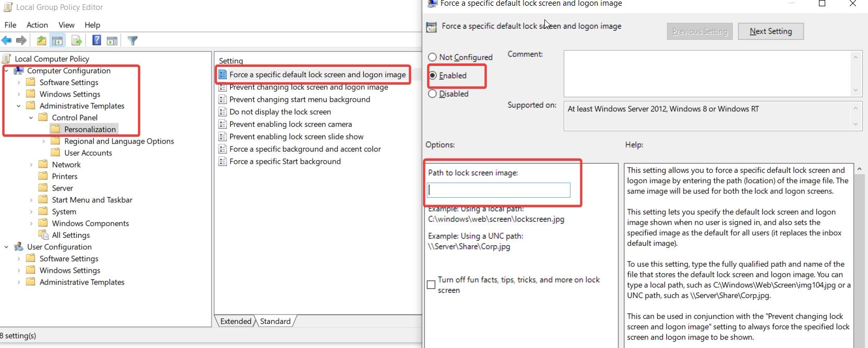This screenshot has height=348, width=868.
Task: Click the Export List toolbar icon
Action: [x=77, y=41]
